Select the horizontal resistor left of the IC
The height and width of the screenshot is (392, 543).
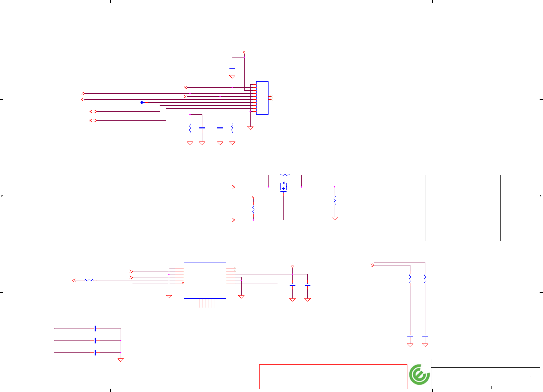[89, 280]
